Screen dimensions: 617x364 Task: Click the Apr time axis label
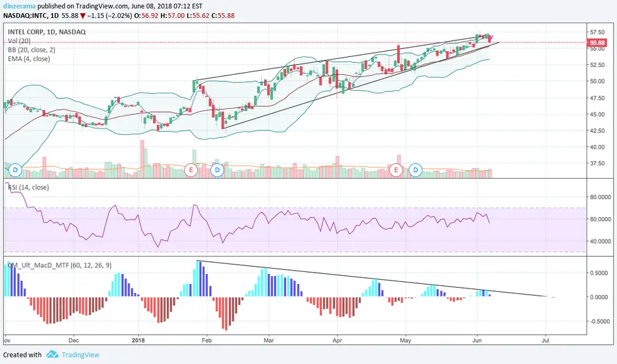(x=337, y=340)
